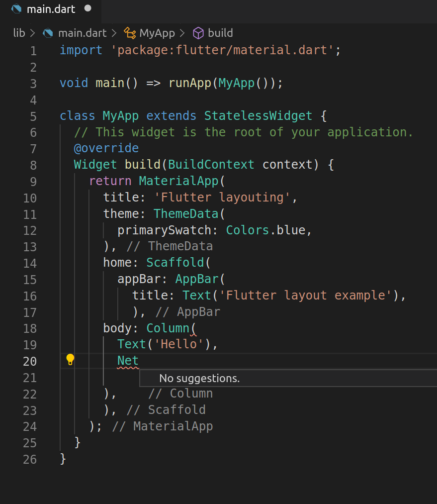Screen dimensions: 437x504
Task: Click the main.dart breadcrumb item
Action: tap(82, 33)
